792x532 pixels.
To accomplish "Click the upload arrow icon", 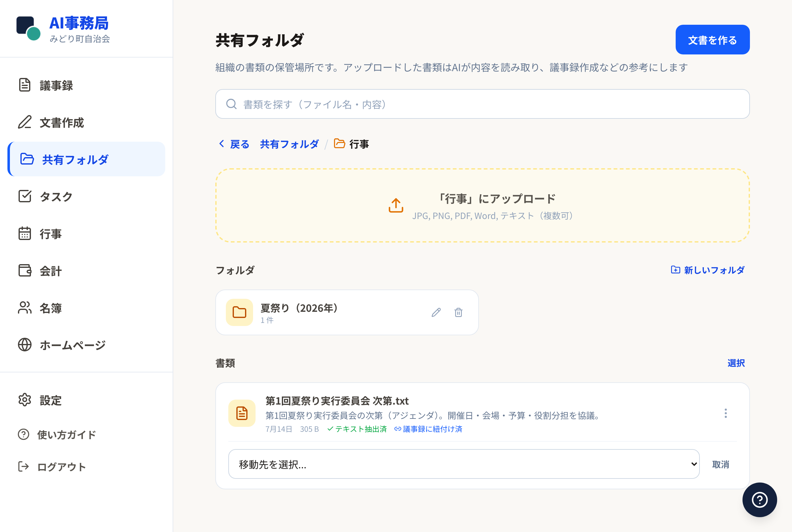I will pos(396,206).
